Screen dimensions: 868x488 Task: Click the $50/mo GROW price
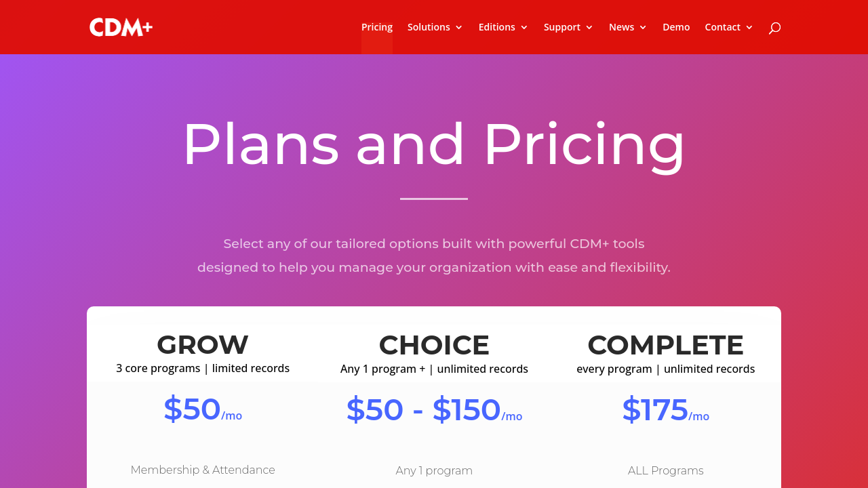(x=203, y=410)
